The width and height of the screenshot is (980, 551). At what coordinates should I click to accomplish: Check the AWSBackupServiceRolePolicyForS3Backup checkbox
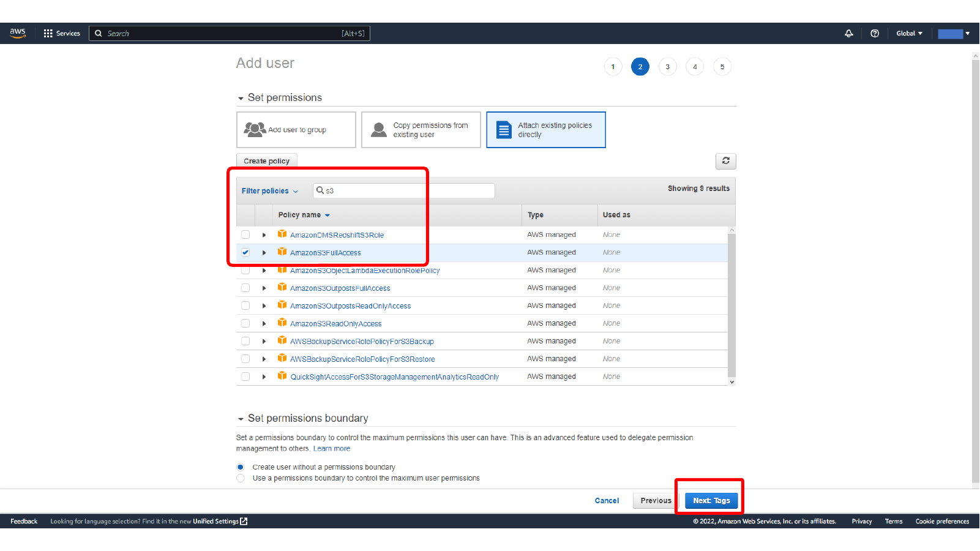pyautogui.click(x=245, y=341)
